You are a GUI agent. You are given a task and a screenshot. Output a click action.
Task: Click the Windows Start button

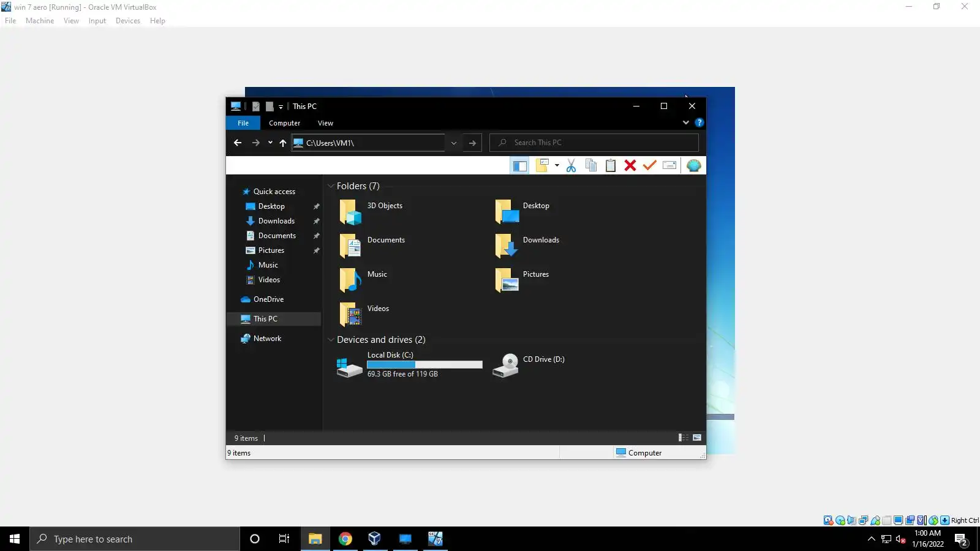pos(15,539)
